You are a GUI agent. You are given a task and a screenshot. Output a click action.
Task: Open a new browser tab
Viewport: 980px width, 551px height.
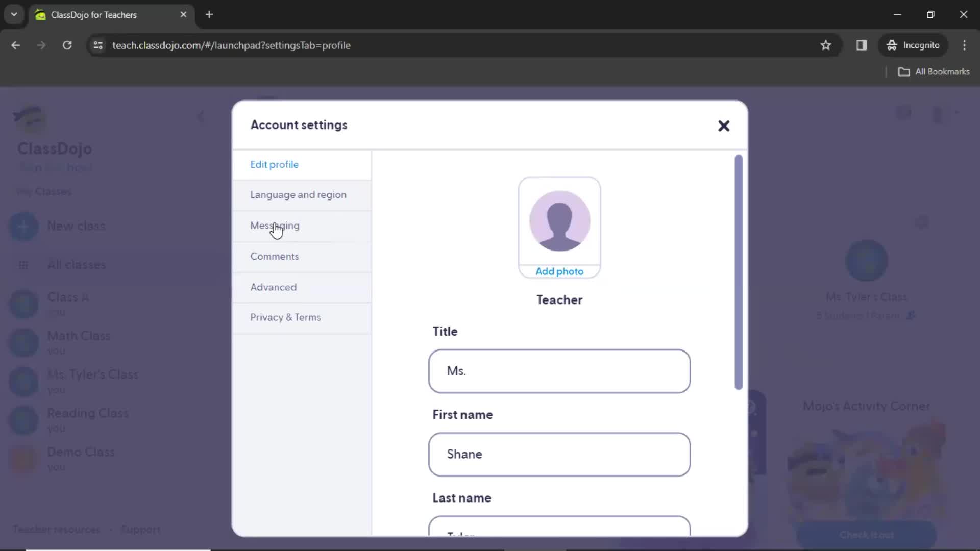pyautogui.click(x=209, y=14)
